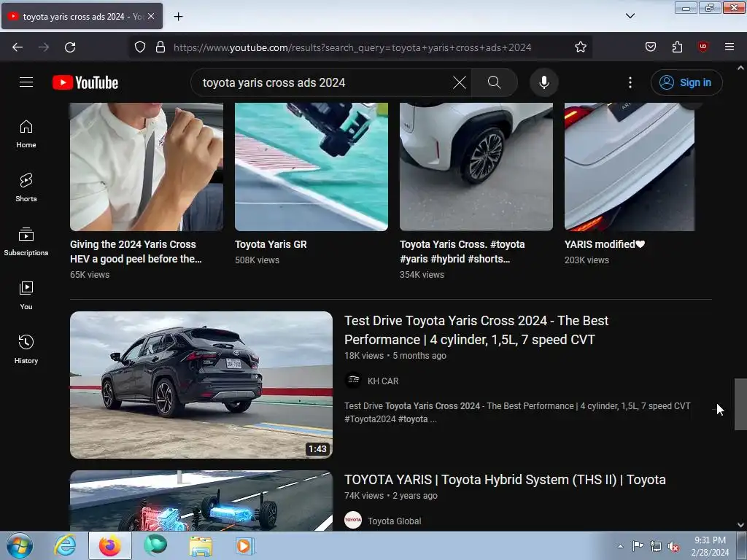Show hidden system tray icons
Screen dimensions: 747x560
click(x=620, y=546)
